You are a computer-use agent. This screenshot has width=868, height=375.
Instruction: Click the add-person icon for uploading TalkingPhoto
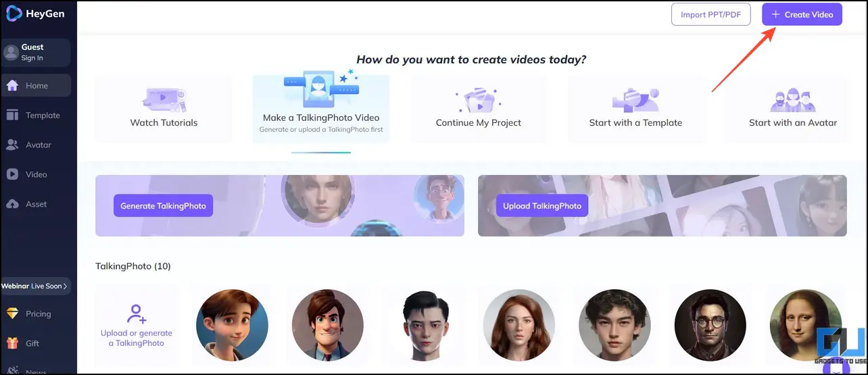coord(137,314)
